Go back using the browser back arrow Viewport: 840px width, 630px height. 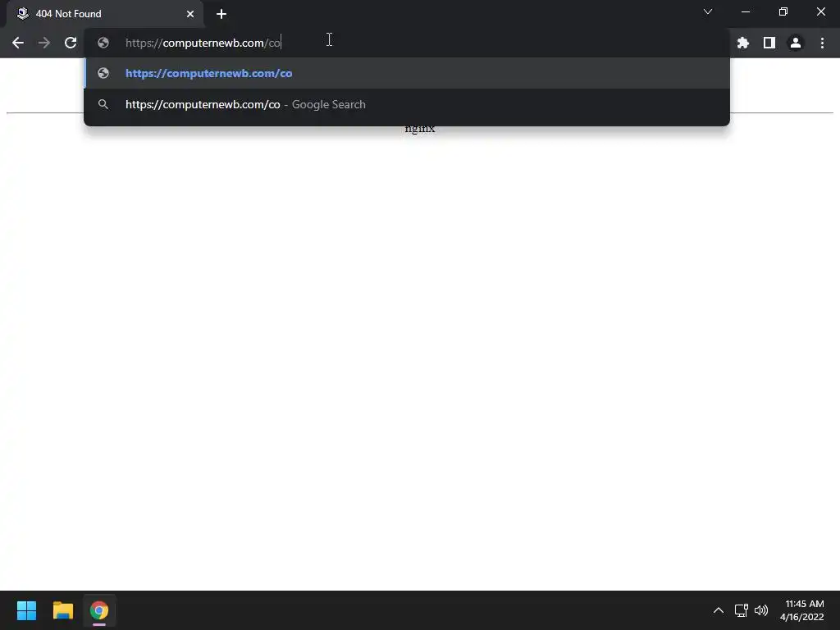coord(18,43)
